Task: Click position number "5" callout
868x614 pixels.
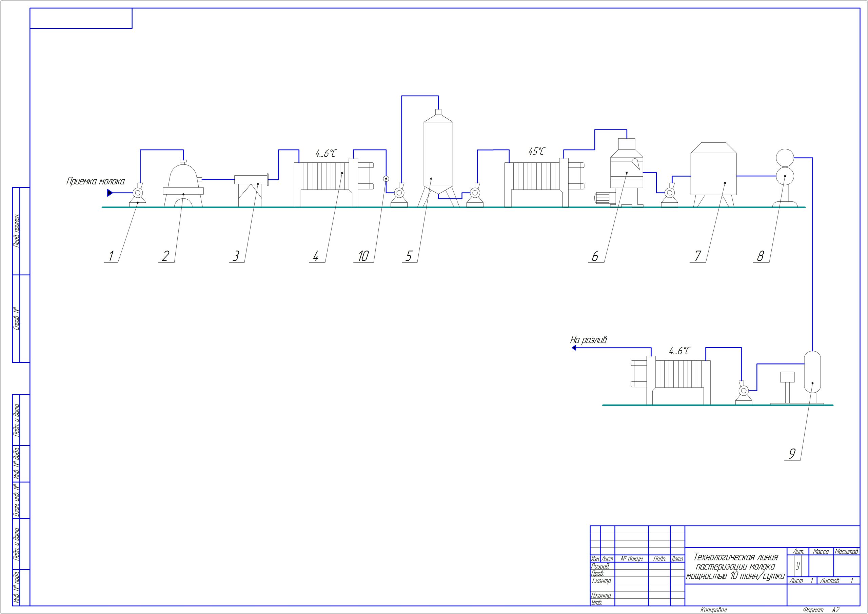Action: pos(409,256)
